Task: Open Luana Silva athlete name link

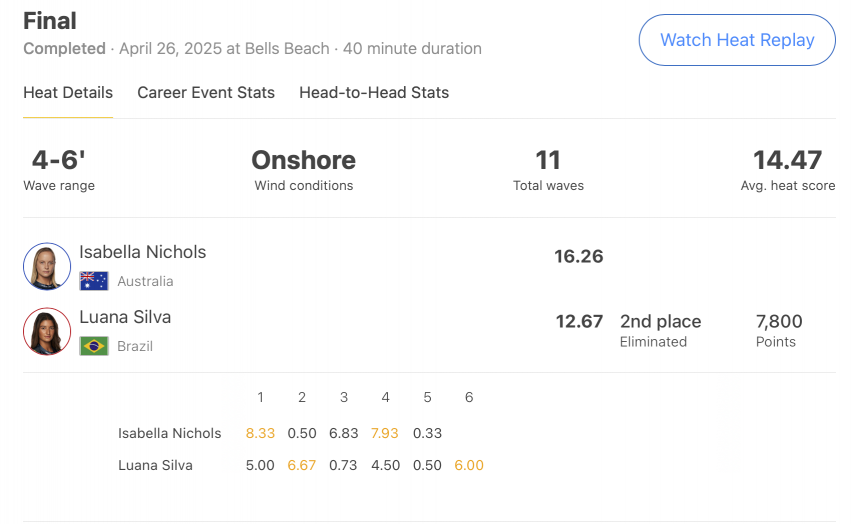Action: tap(125, 317)
